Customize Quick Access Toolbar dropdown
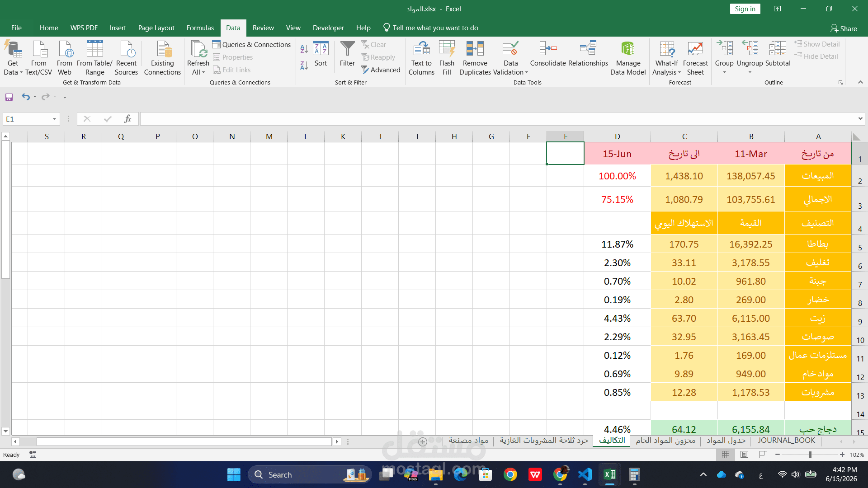The height and width of the screenshot is (488, 868). coord(65,97)
